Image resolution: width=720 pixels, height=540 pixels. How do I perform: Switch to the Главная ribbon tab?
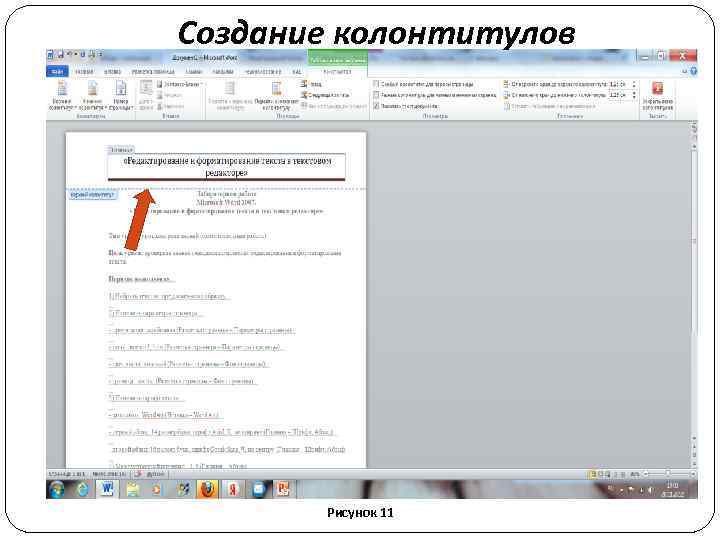(84, 72)
